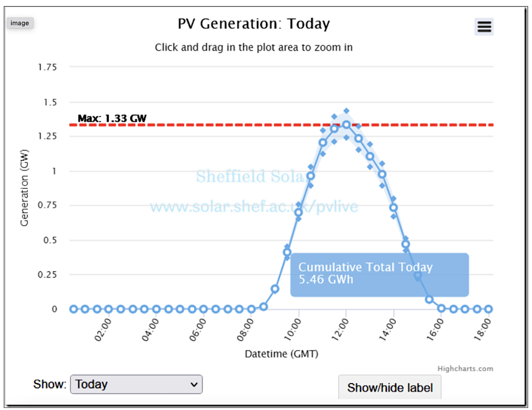Click the red dashed maximum line
The height and width of the screenshot is (410, 532).
click(x=281, y=125)
